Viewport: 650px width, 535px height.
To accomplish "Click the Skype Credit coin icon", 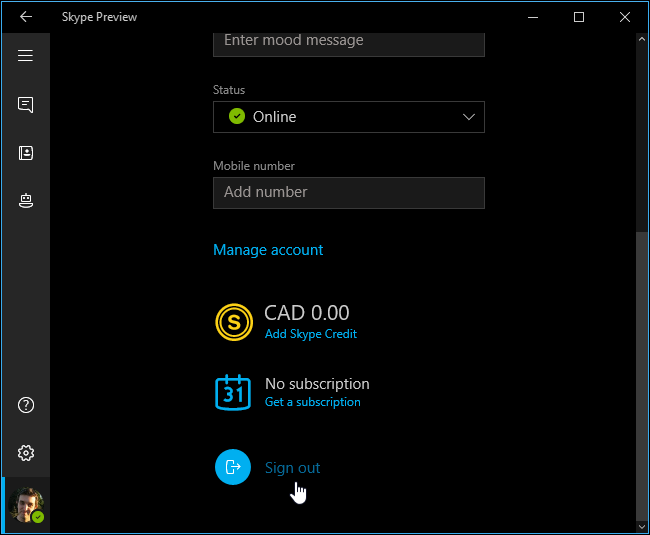I will (234, 322).
